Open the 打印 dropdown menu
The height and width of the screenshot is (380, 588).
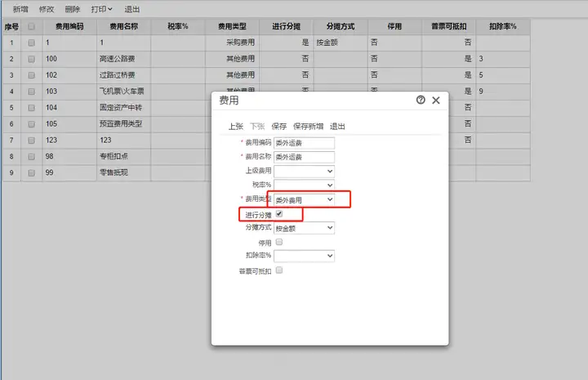[101, 9]
